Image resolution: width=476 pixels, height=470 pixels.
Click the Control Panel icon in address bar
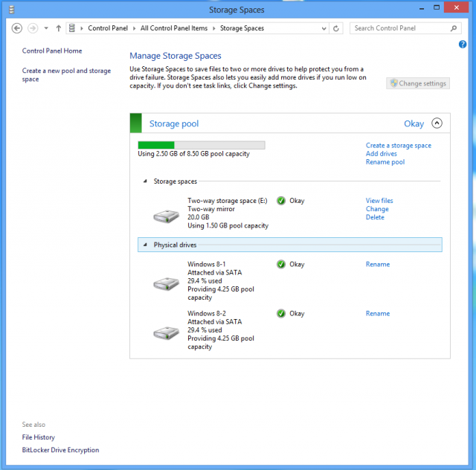(72, 28)
